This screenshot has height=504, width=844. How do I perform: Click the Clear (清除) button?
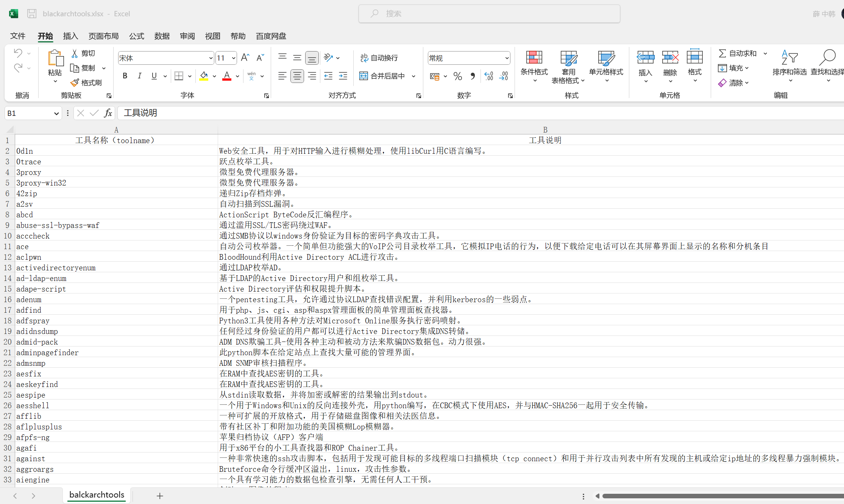(x=733, y=83)
